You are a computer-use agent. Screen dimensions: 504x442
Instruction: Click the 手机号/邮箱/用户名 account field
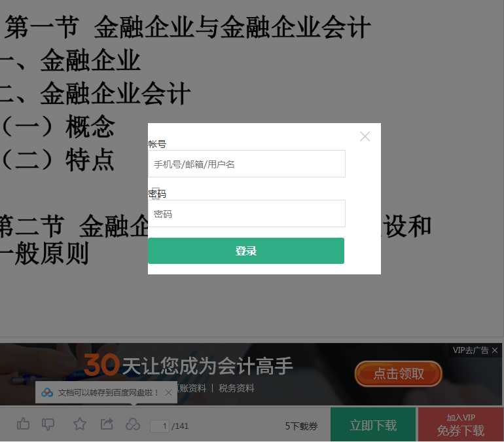pos(247,164)
